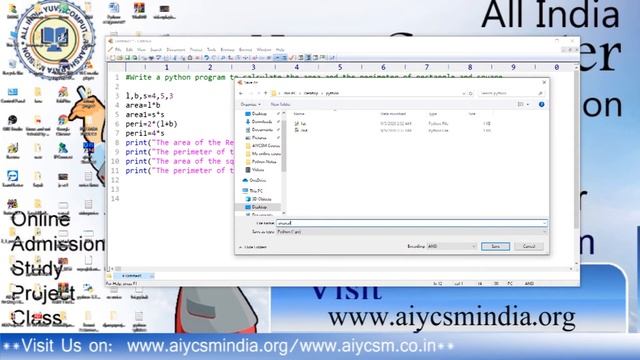Click the Save button in the Save As dialog
Screen dimensions: 640x360
click(495, 246)
